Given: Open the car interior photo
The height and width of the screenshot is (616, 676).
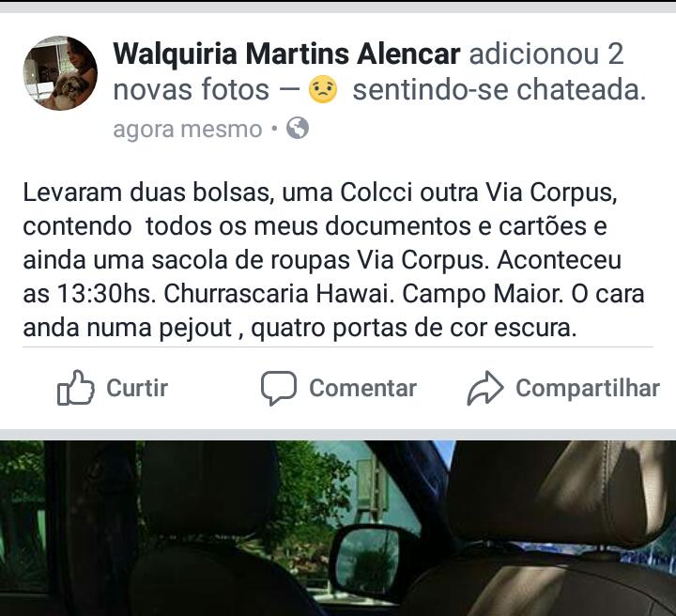Looking at the screenshot, I should click(338, 528).
